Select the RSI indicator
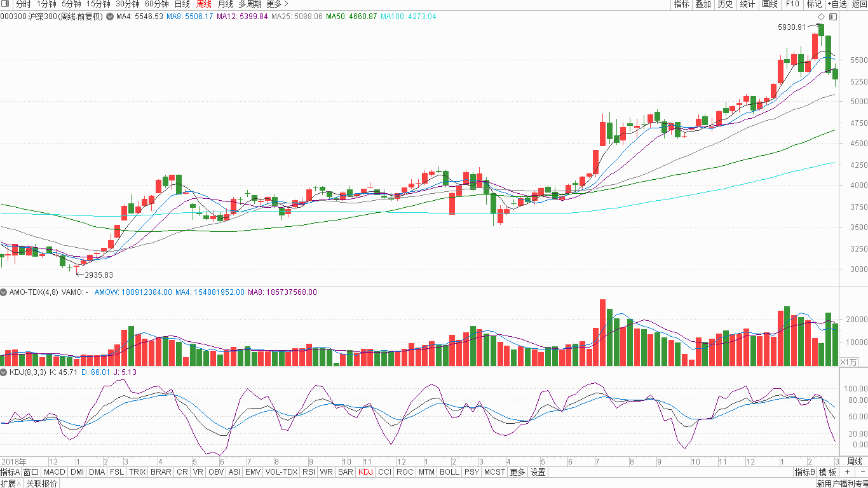Screen dimensions: 868x488 pos(309,472)
